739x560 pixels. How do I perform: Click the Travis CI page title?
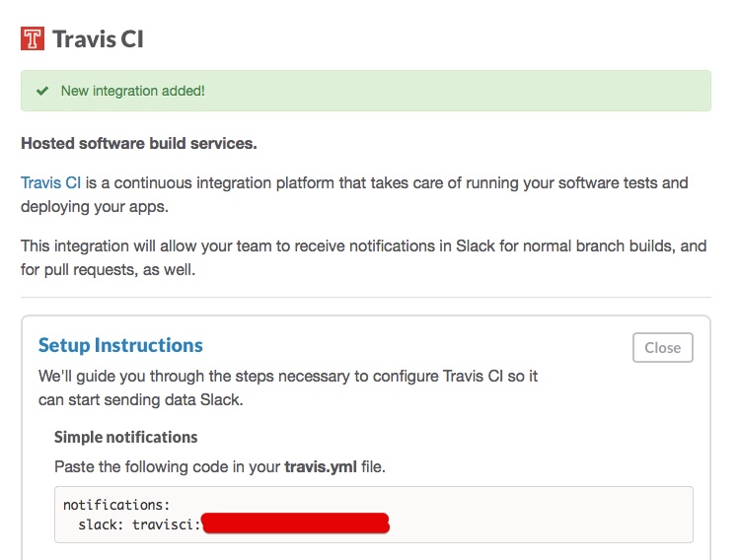coord(98,38)
